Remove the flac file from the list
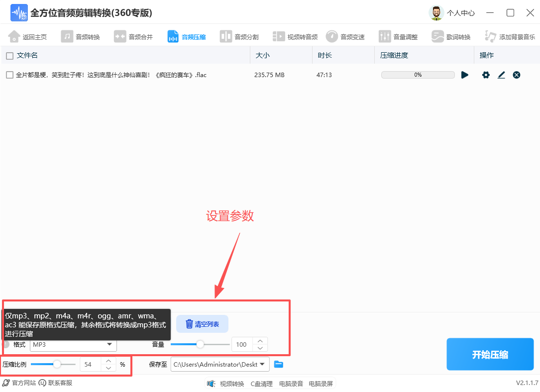Screen dimensions: 540x392 click(x=516, y=75)
